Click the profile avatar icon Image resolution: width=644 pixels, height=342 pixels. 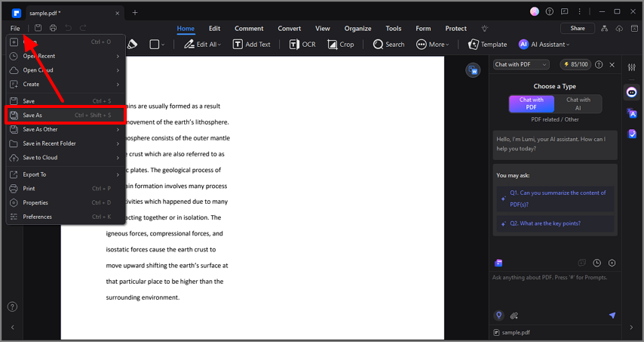pyautogui.click(x=535, y=11)
